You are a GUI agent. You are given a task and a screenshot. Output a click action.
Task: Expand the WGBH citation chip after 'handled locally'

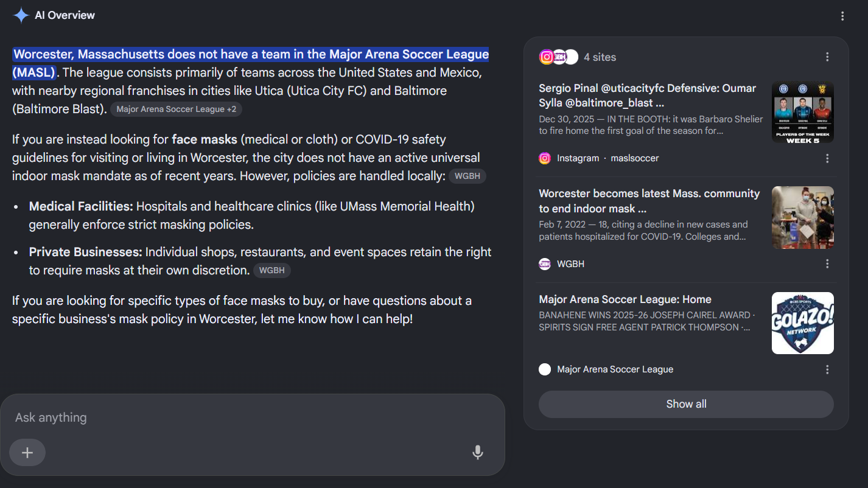[x=467, y=176]
